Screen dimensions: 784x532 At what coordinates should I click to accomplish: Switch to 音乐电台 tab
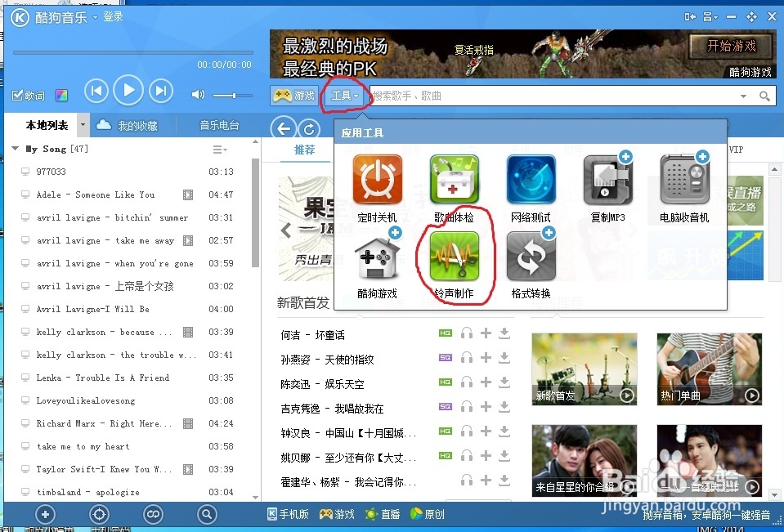[219, 125]
